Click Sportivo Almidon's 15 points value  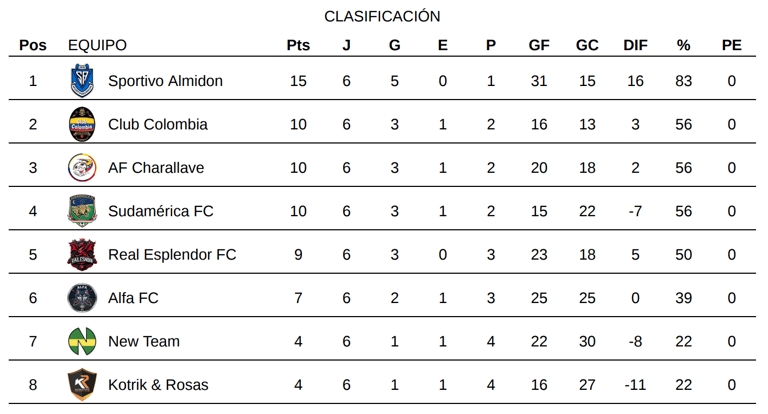[x=298, y=81]
